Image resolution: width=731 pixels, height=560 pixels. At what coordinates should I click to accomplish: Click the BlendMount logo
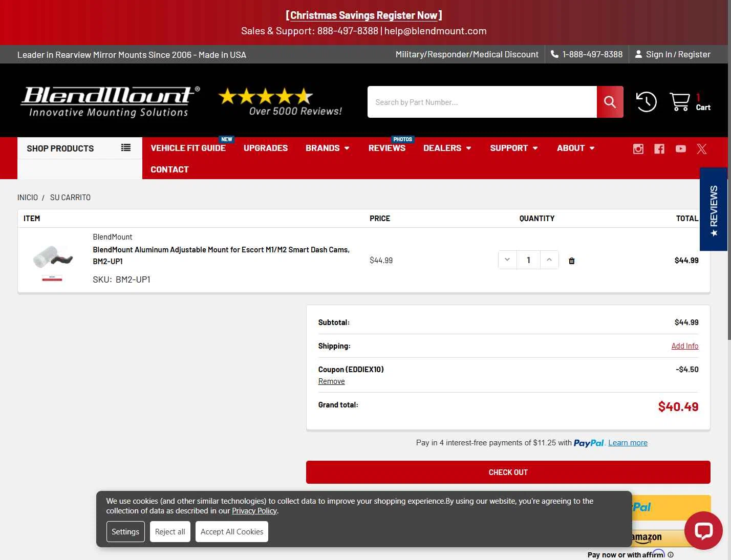click(x=110, y=102)
